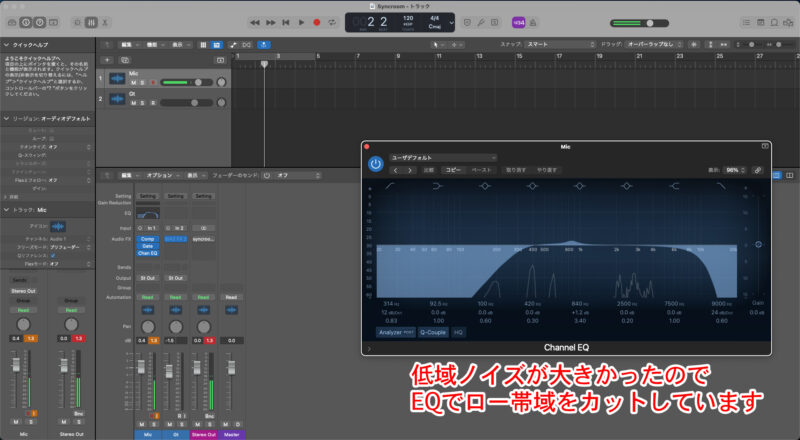Adjust the master volume slider in control bar
The image size is (800, 440).
pos(639,23)
